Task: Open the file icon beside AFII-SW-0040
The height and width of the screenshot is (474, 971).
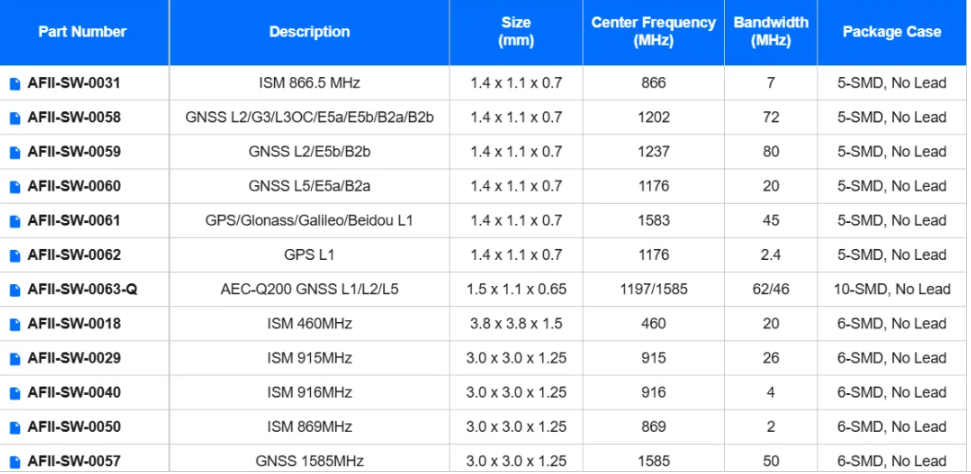Action: click(15, 393)
